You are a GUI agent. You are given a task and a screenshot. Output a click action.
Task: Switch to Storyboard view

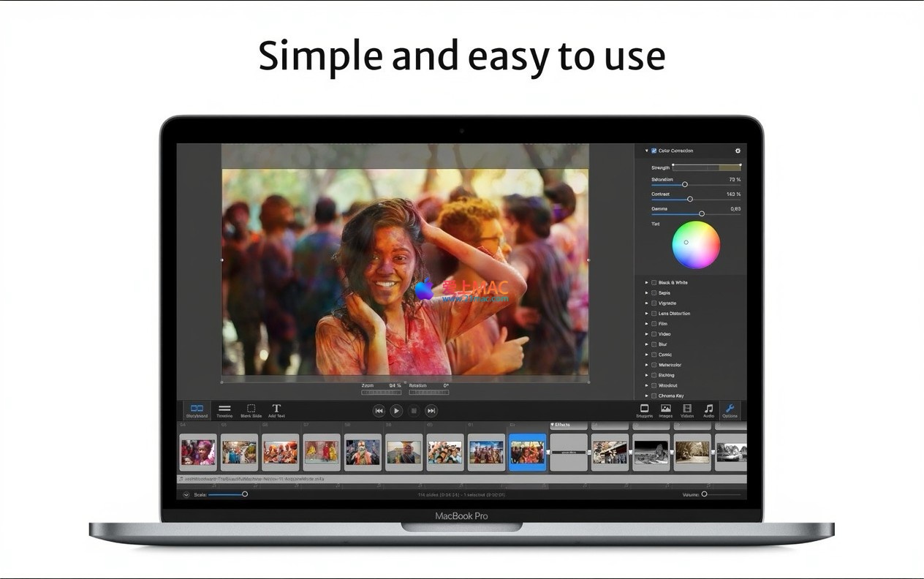pyautogui.click(x=197, y=410)
